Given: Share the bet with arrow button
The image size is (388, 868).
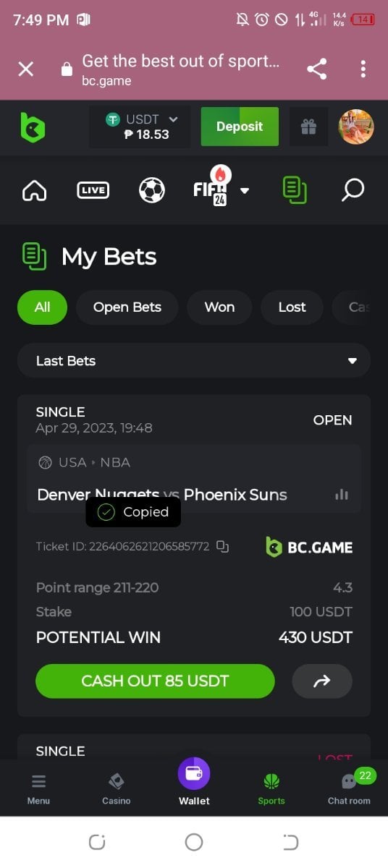Looking at the screenshot, I should tap(322, 681).
